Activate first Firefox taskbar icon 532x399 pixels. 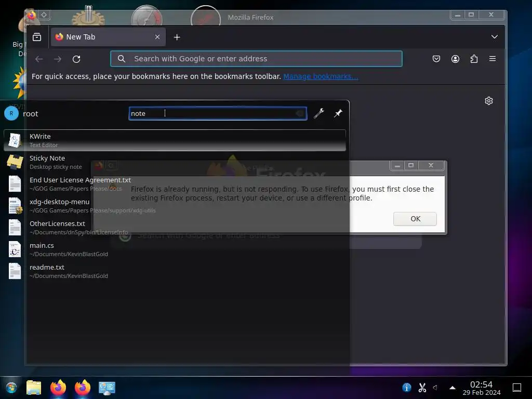tap(58, 388)
